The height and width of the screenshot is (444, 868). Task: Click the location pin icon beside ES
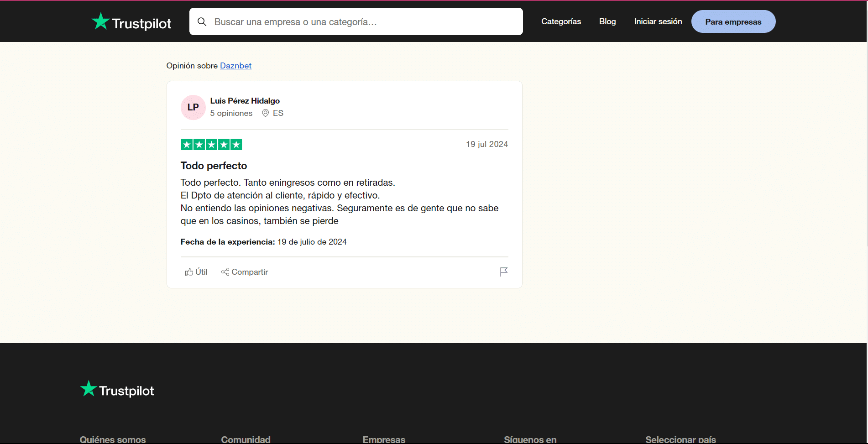[x=266, y=113]
